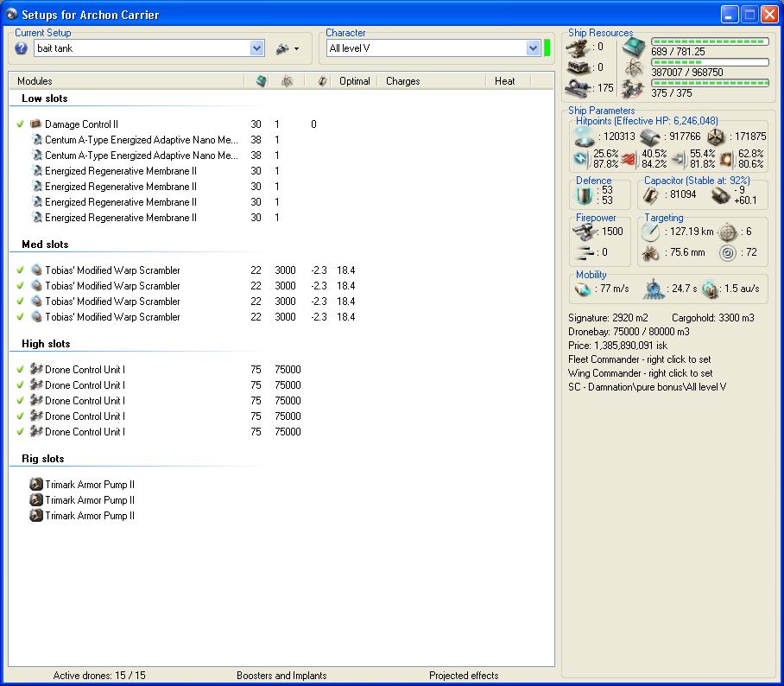The width and height of the screenshot is (784, 686).
Task: Toggle the second Tobias' Warp Scrambler checkmark
Action: click(x=20, y=285)
